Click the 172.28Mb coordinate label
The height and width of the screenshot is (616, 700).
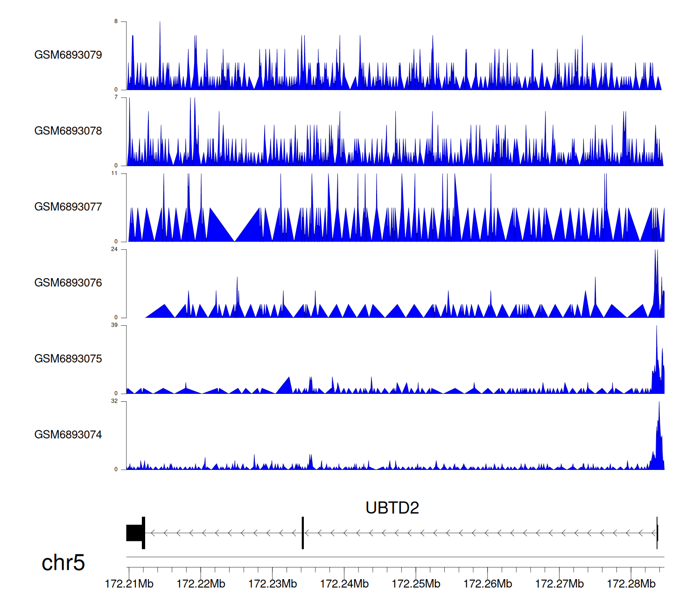[x=631, y=584]
